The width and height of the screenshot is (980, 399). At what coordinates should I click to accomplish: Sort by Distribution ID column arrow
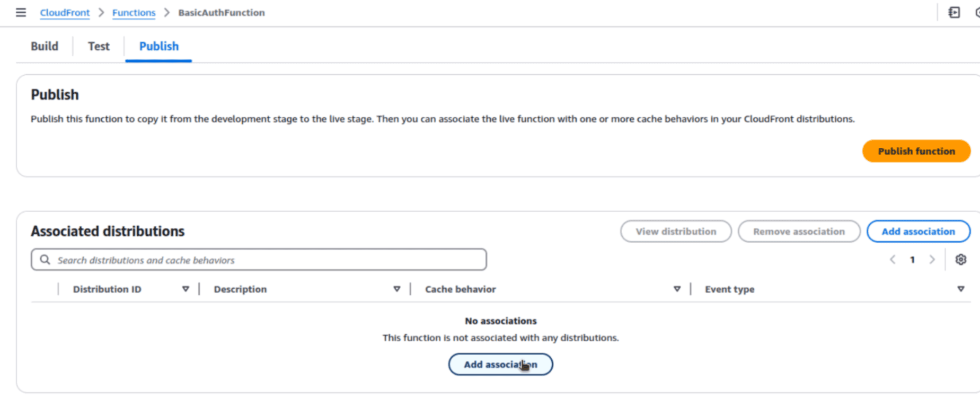(x=186, y=289)
